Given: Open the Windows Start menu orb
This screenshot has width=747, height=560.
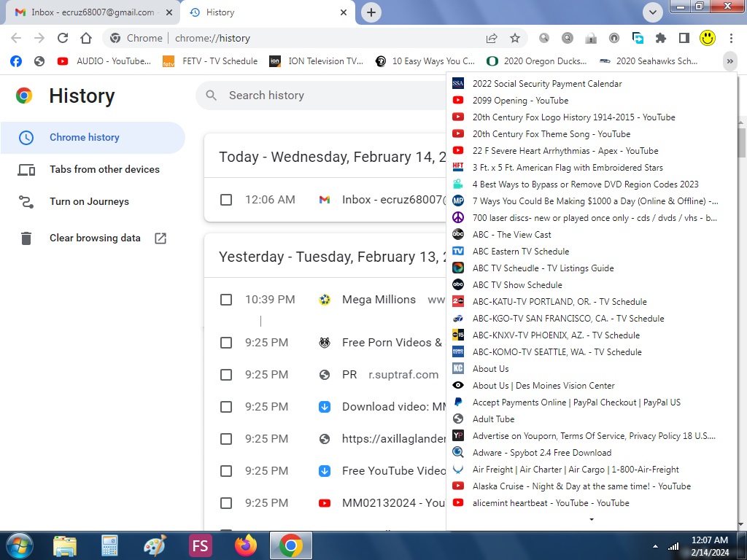Looking at the screenshot, I should [x=19, y=545].
